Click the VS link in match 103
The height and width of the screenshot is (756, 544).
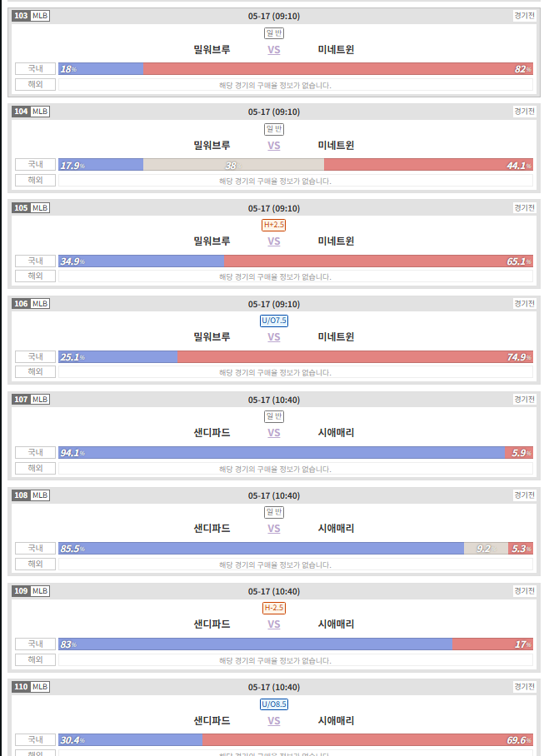tap(274, 50)
